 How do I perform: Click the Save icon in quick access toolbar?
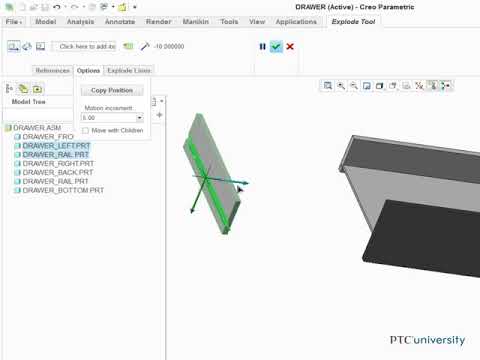pyautogui.click(x=45, y=7)
